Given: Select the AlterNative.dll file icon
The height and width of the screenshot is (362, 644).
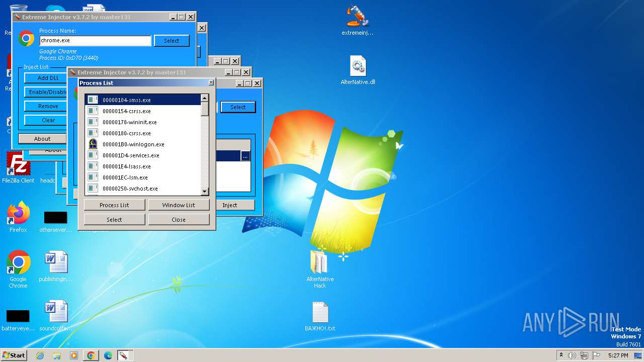Looking at the screenshot, I should pos(358,70).
